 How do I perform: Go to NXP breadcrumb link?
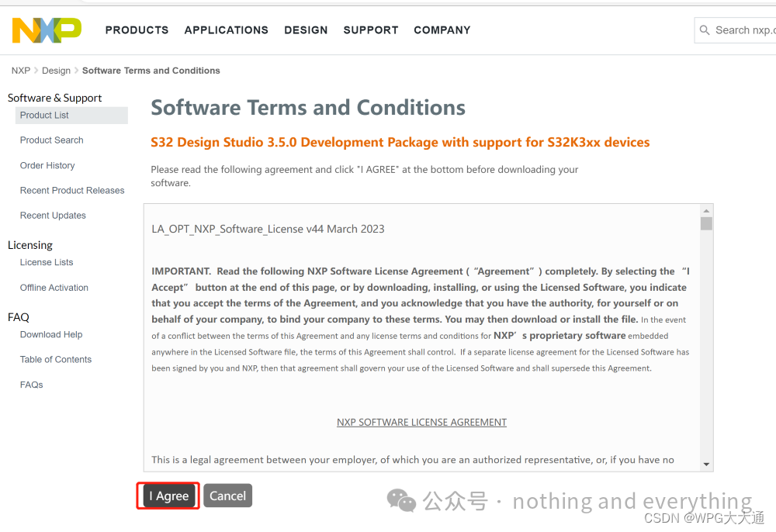coord(21,71)
